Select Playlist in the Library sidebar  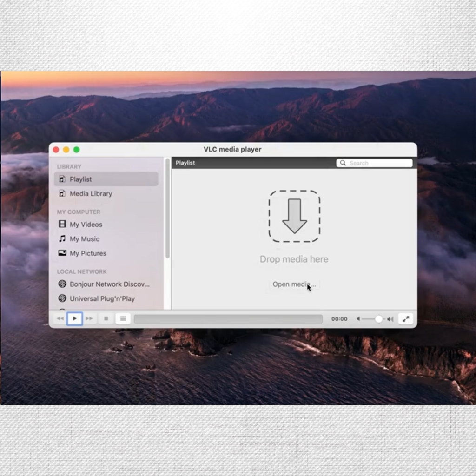tap(106, 179)
